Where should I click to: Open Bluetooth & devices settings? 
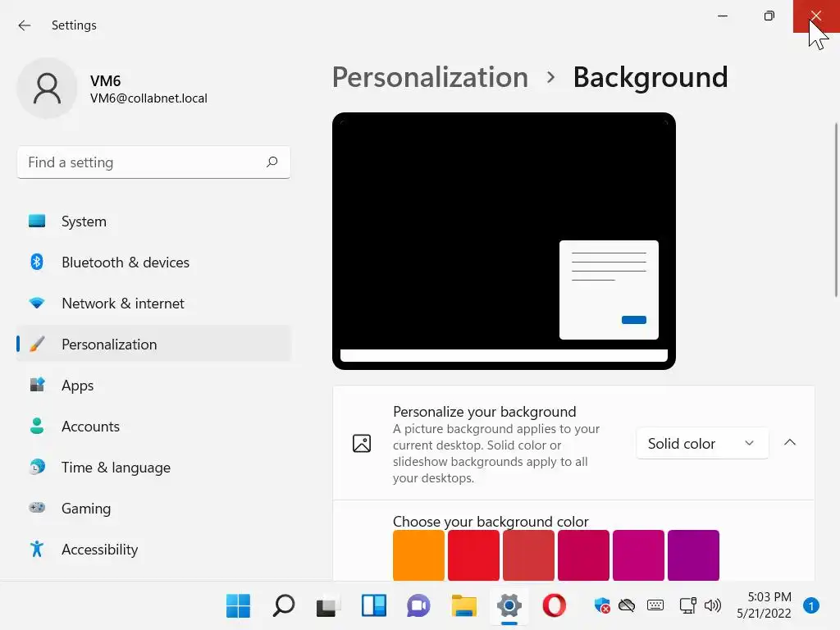153,262
